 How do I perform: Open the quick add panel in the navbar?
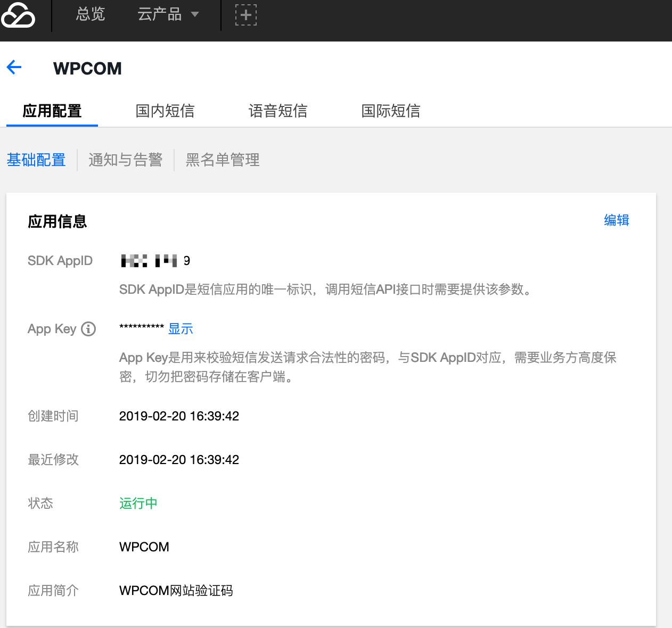pos(245,14)
